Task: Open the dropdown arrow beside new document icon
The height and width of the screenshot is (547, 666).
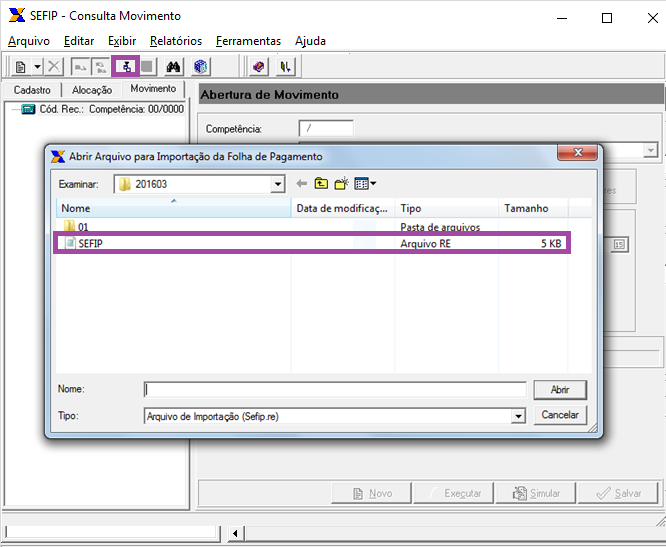Action: tap(37, 67)
